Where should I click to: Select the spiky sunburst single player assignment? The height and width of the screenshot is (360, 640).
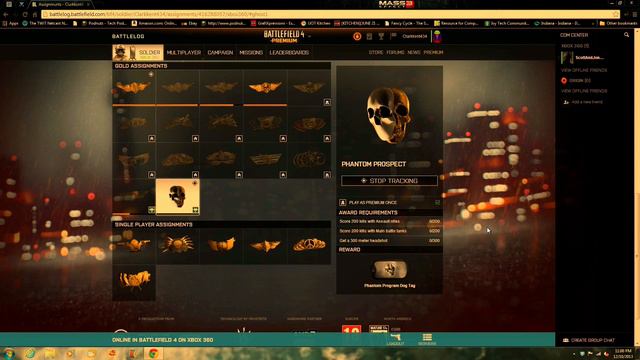(x=178, y=245)
